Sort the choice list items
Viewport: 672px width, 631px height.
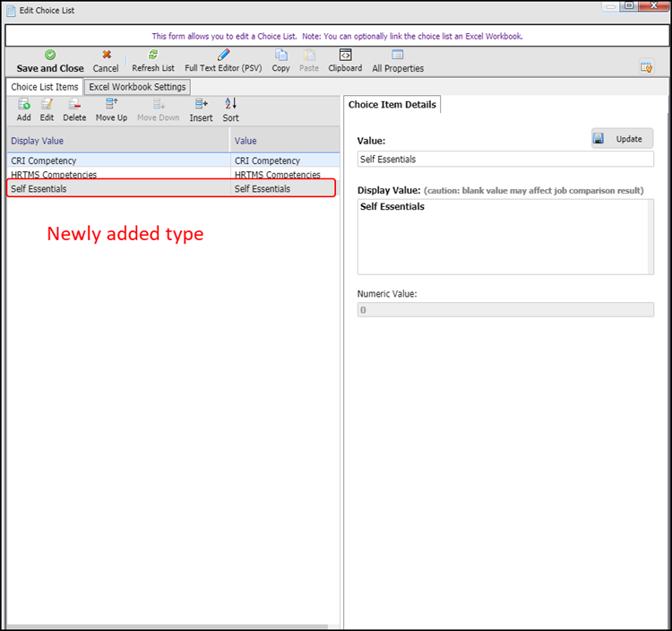[230, 105]
